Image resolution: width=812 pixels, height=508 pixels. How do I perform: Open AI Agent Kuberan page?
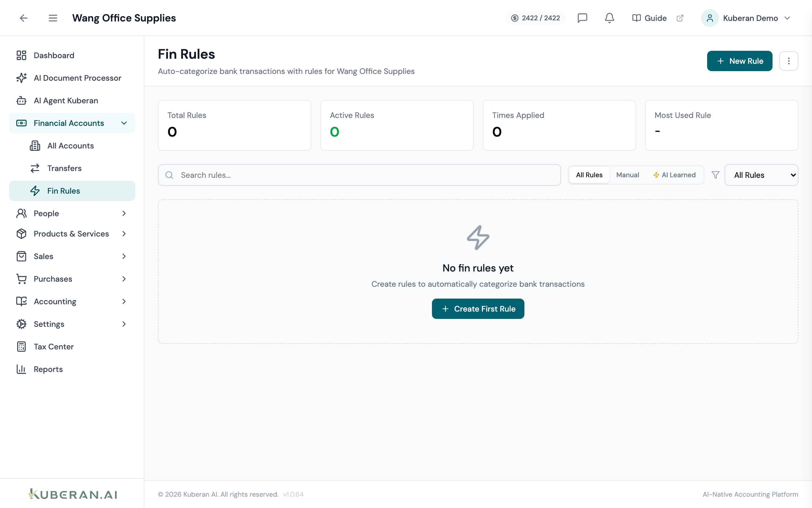tap(72, 100)
